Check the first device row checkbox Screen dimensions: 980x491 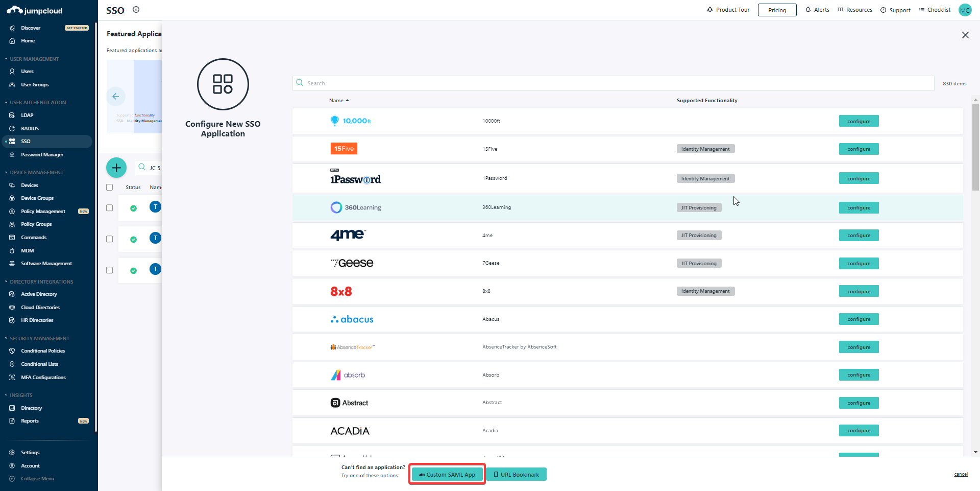tap(109, 208)
